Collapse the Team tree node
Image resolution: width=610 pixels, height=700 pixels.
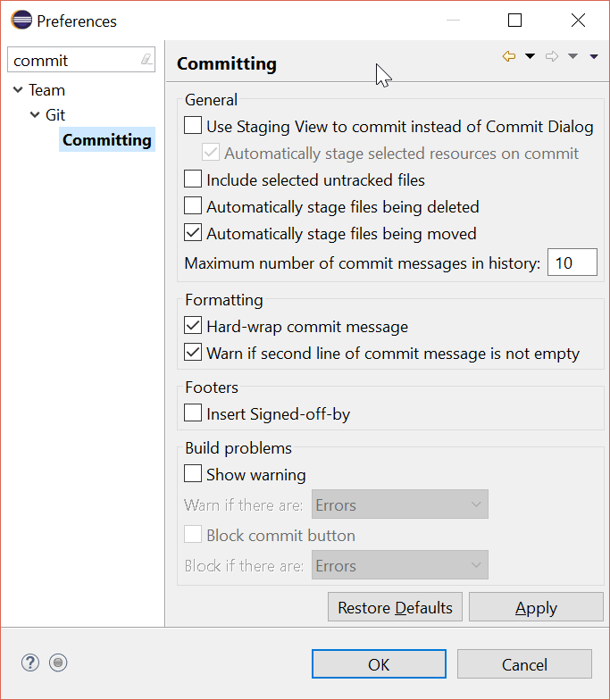pos(18,89)
